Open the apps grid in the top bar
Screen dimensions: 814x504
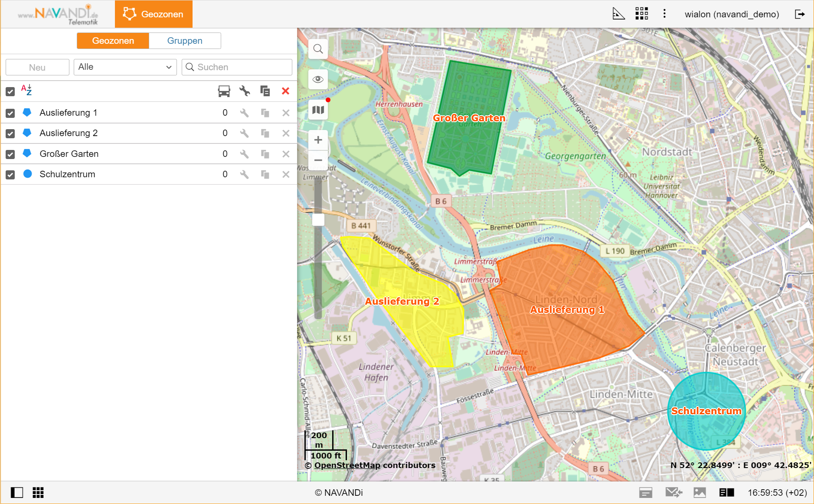641,14
